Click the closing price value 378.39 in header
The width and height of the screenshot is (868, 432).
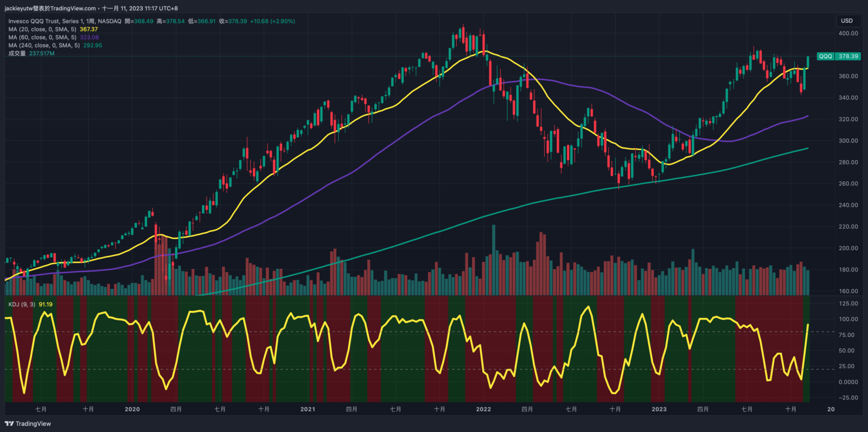pyautogui.click(x=237, y=21)
